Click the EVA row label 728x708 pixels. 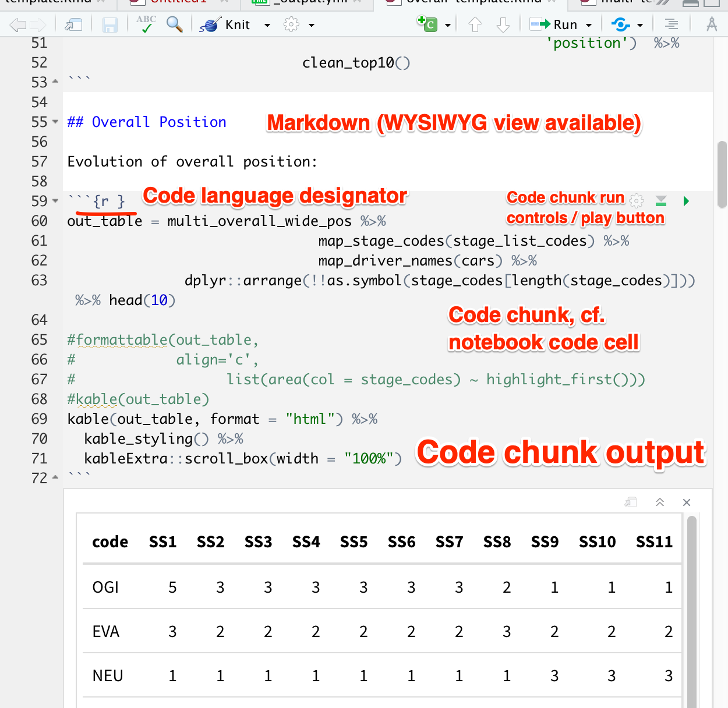coord(105,631)
